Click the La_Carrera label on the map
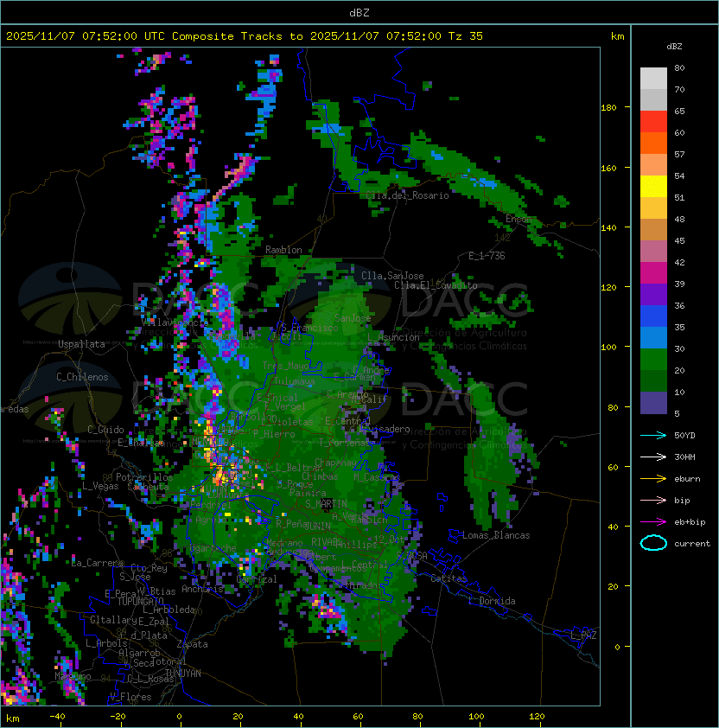 98,563
